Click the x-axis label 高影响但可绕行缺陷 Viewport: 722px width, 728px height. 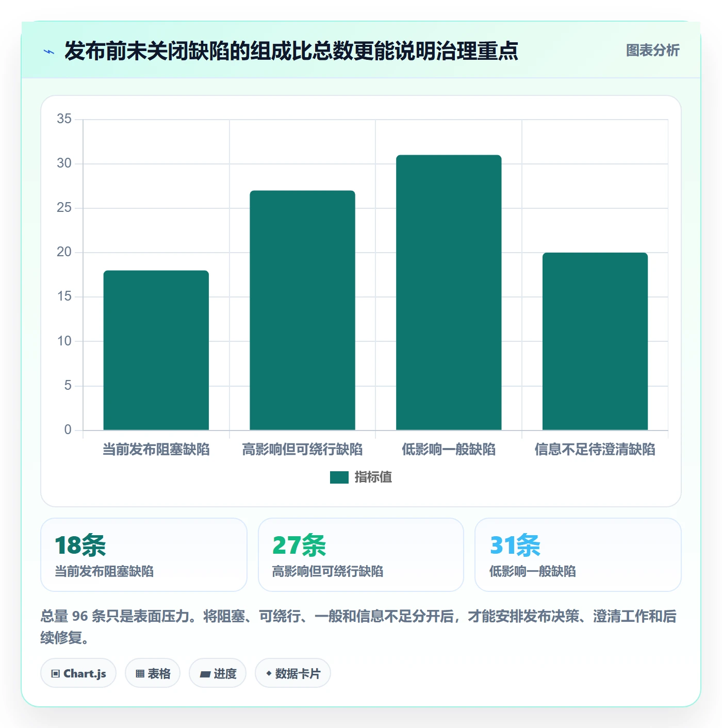point(302,450)
